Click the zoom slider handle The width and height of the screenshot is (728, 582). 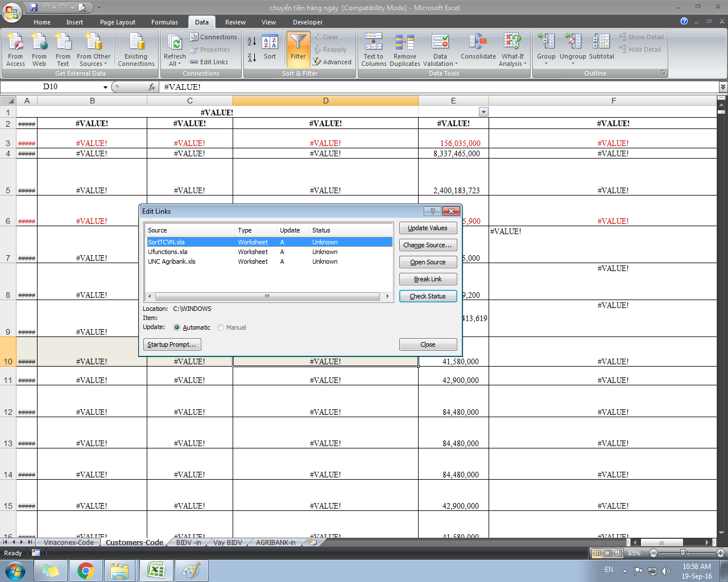point(684,553)
